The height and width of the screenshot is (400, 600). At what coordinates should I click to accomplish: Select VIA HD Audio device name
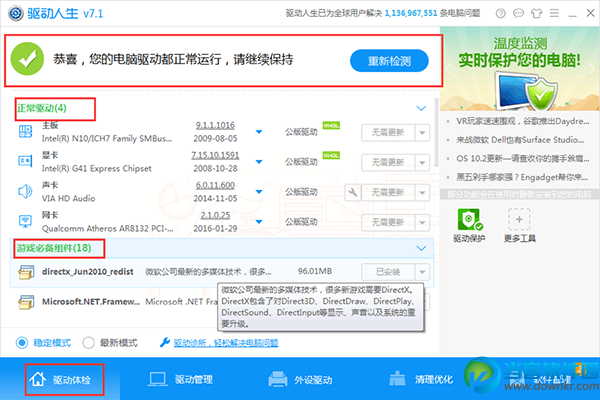tap(68, 198)
